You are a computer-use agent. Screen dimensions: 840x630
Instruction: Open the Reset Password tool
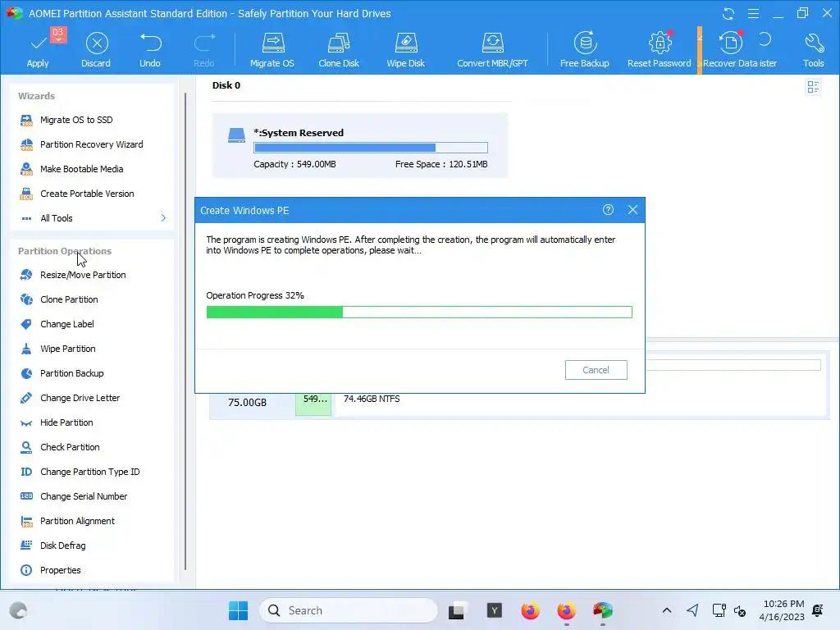pyautogui.click(x=660, y=50)
